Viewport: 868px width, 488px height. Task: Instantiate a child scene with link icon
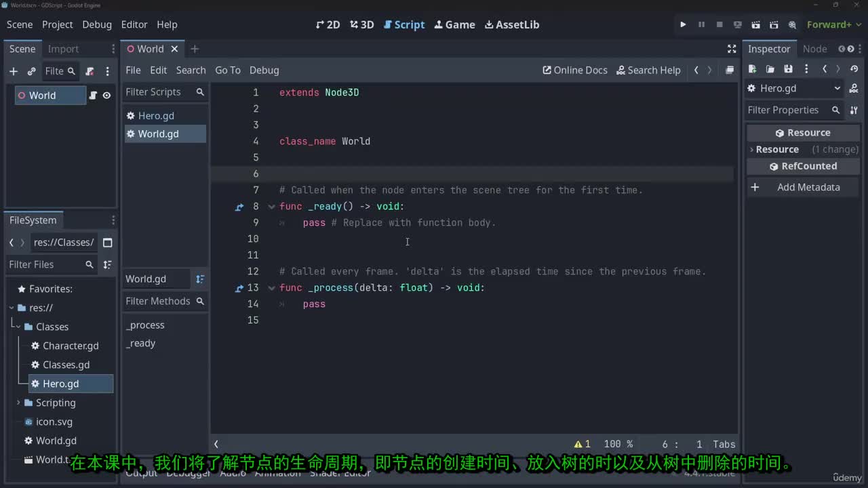pyautogui.click(x=31, y=71)
